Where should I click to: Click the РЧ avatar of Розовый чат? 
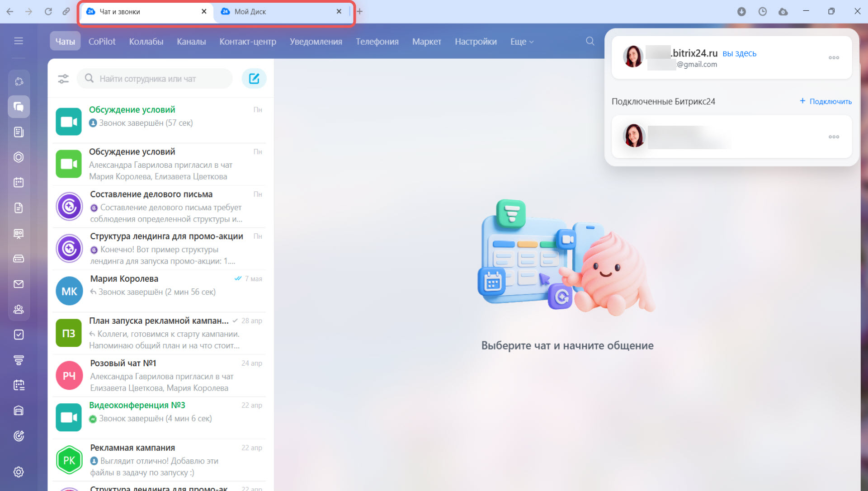pos(69,376)
